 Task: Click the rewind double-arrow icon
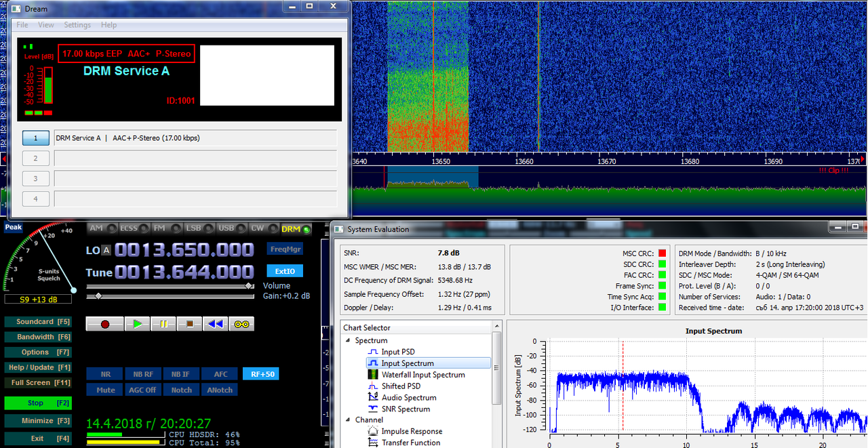tap(215, 324)
